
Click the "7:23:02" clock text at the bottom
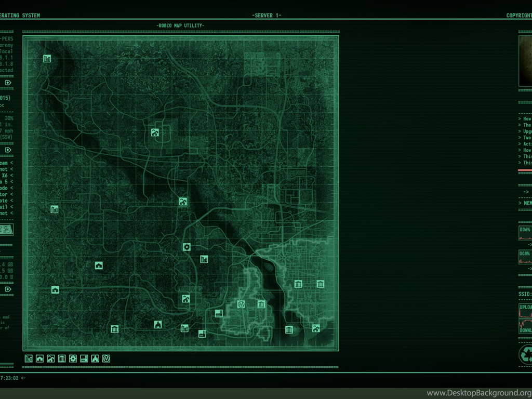(9, 378)
